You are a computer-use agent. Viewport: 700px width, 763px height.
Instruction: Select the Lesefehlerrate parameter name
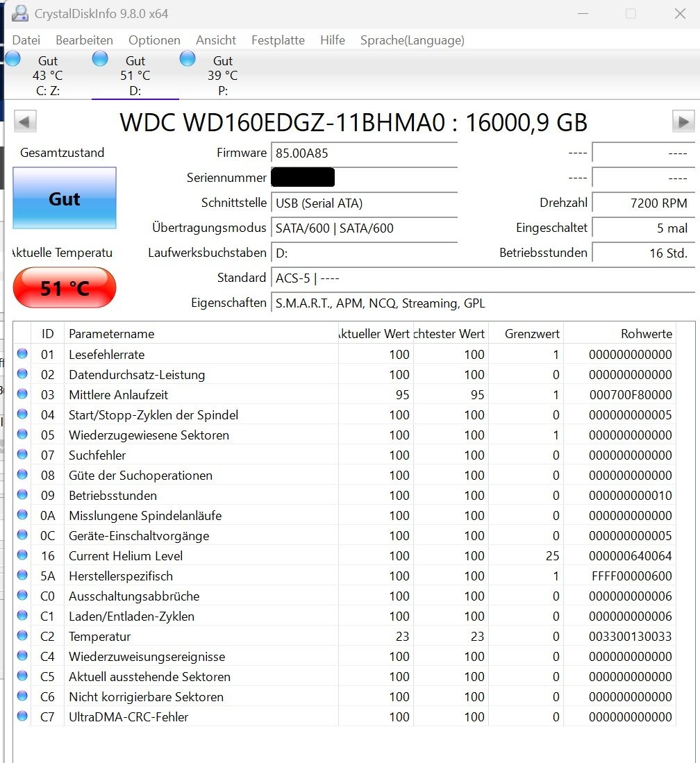coord(107,355)
